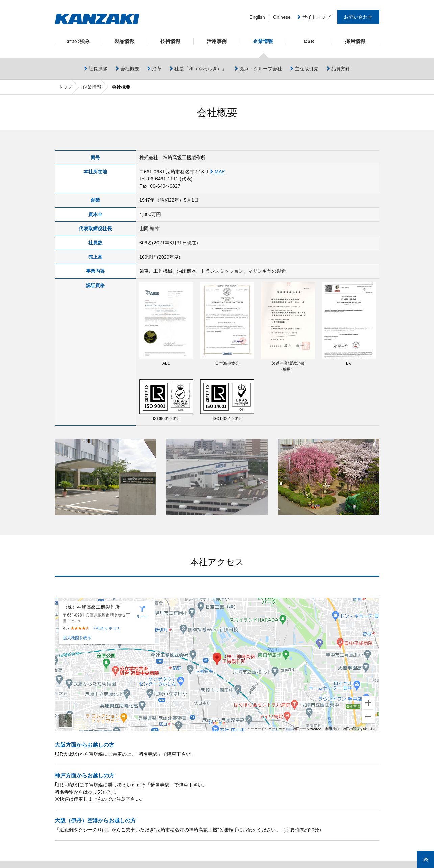Go to 主な取引先 subpage
Viewport: 434px width, 868px height.
point(304,69)
